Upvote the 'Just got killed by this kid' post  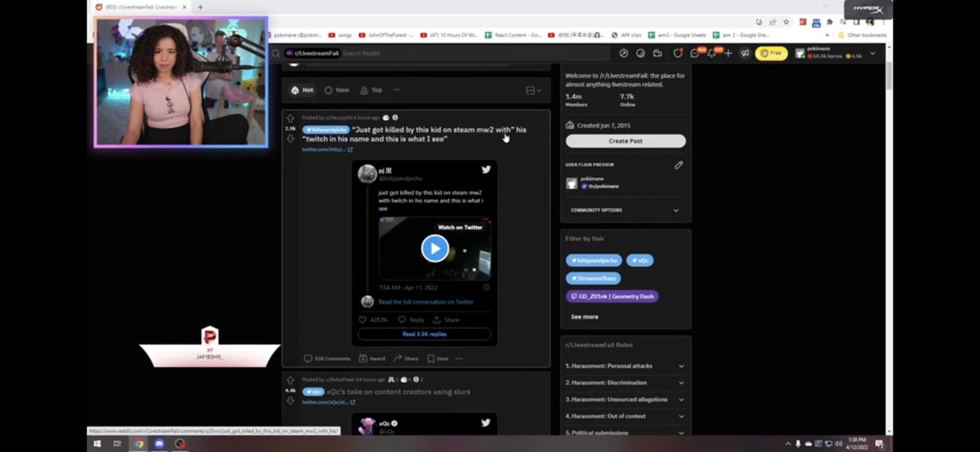click(290, 118)
